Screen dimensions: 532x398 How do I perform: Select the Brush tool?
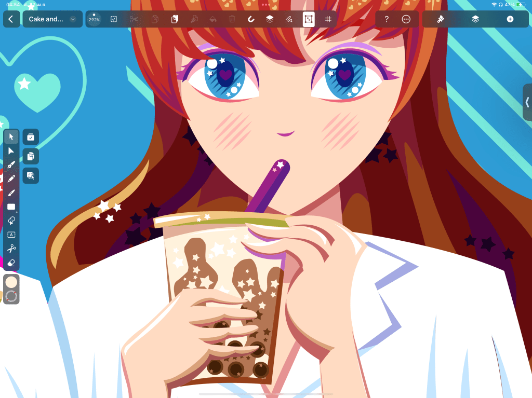[11, 193]
